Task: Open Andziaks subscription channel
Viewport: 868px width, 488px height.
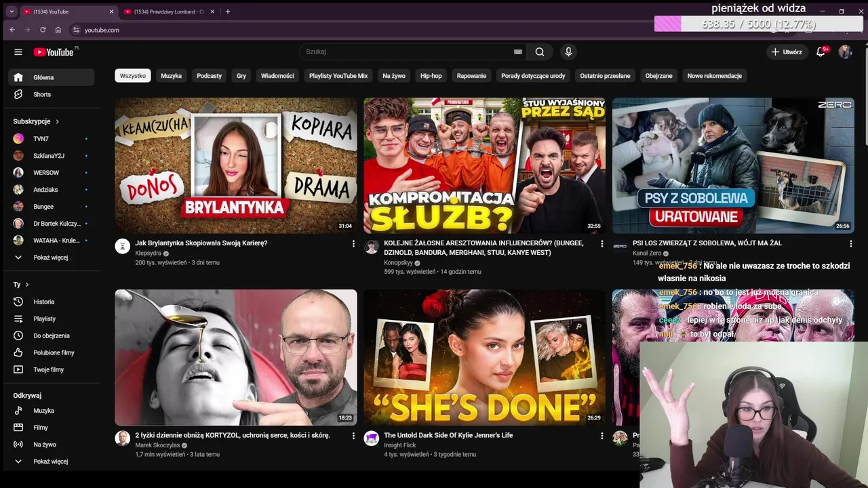Action: tap(52, 189)
